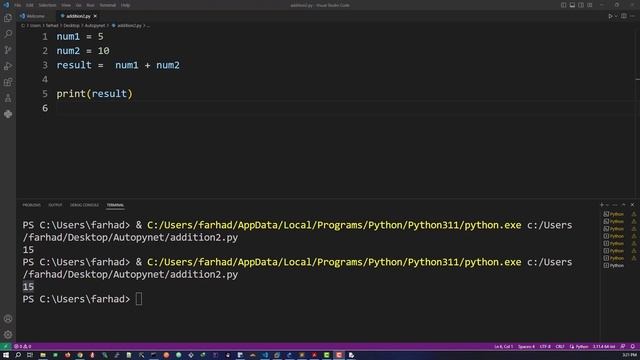Open the Python extension sidebar icon
The height and width of the screenshot is (360, 640).
(8, 114)
